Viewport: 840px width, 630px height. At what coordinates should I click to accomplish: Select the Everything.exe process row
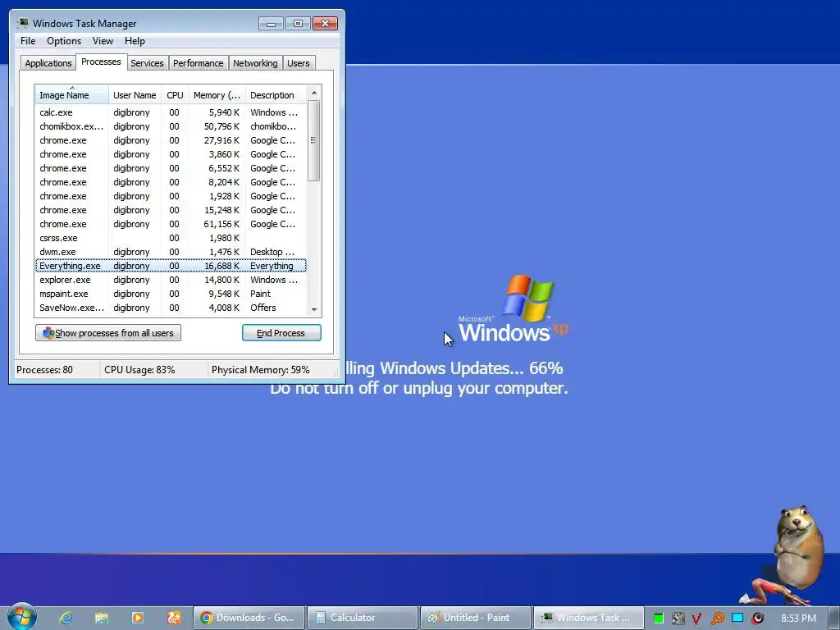171,266
